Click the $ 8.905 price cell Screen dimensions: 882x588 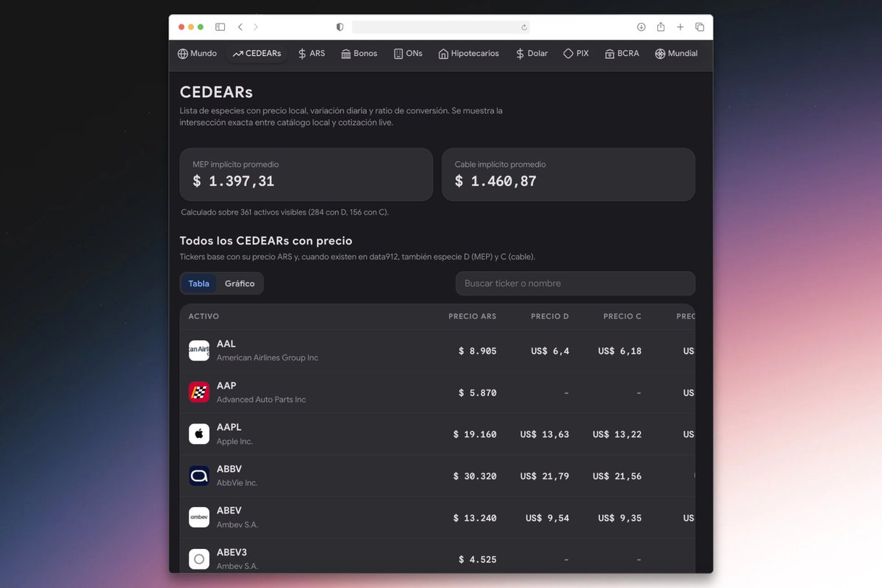[x=478, y=351]
